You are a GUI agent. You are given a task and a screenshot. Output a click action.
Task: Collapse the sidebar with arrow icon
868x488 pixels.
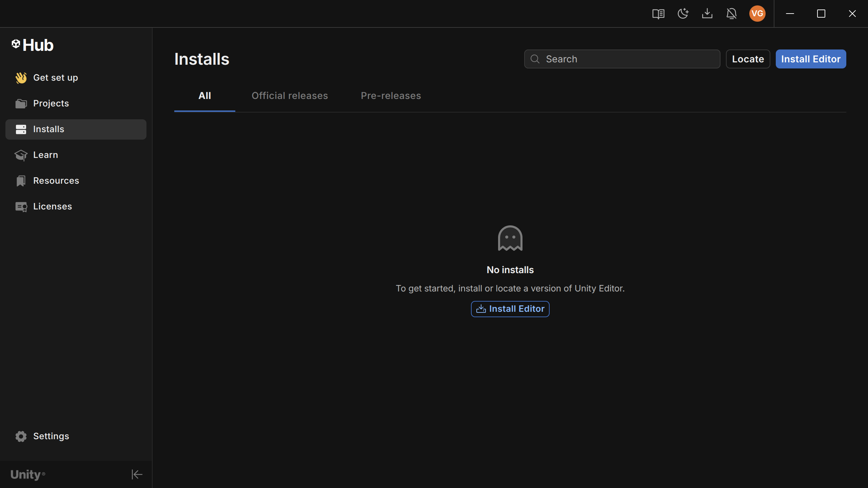click(137, 474)
